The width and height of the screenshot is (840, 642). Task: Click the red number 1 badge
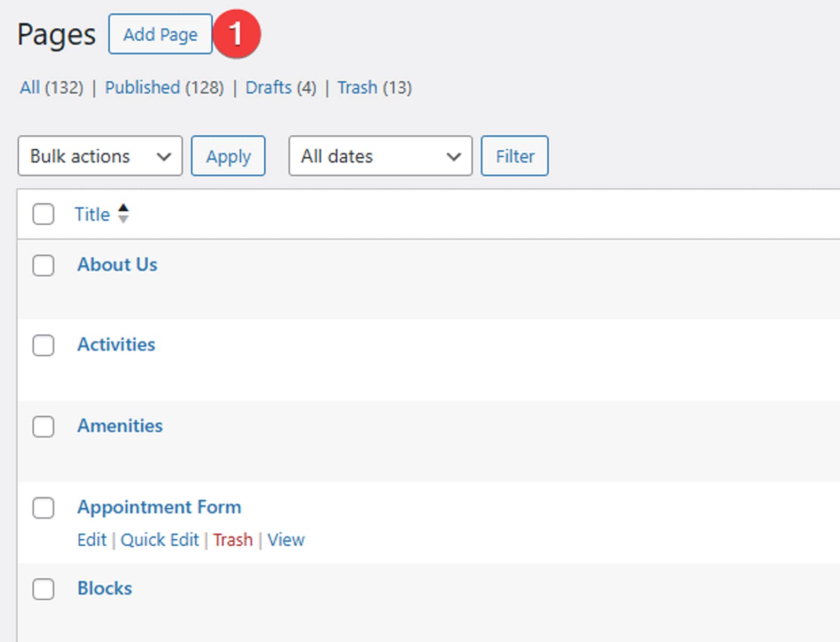[236, 34]
